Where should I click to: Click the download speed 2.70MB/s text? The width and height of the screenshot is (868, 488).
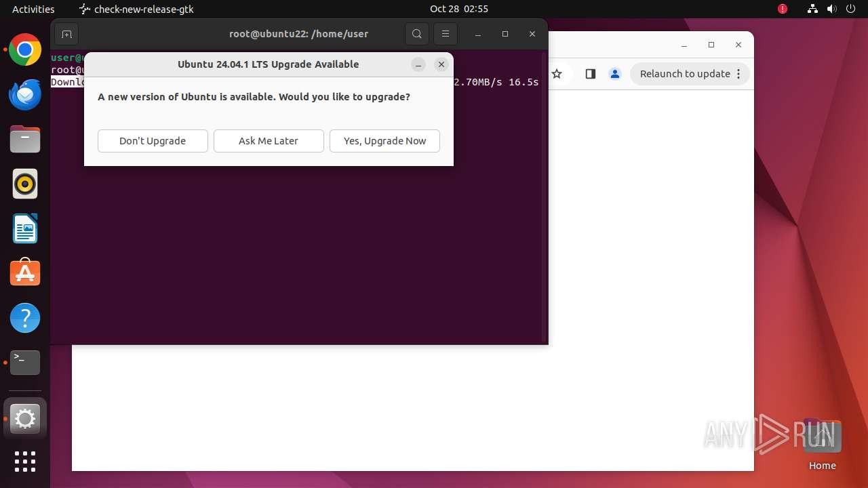(x=478, y=82)
